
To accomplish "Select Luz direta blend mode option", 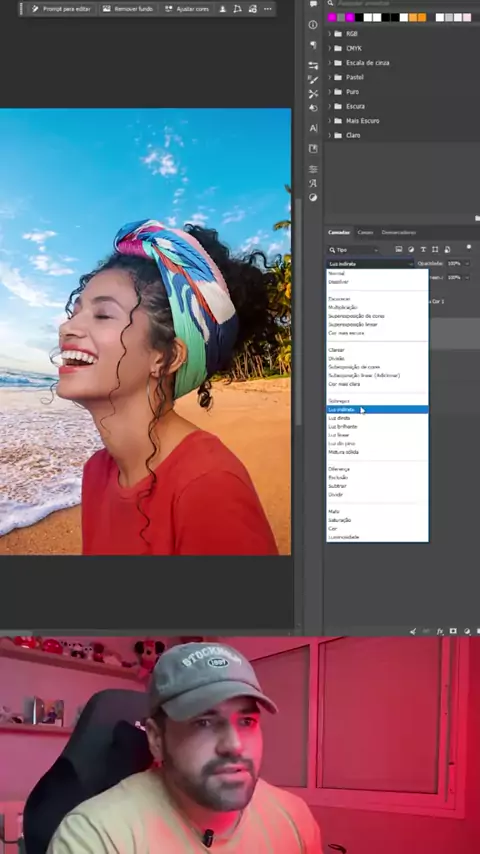I will (339, 418).
